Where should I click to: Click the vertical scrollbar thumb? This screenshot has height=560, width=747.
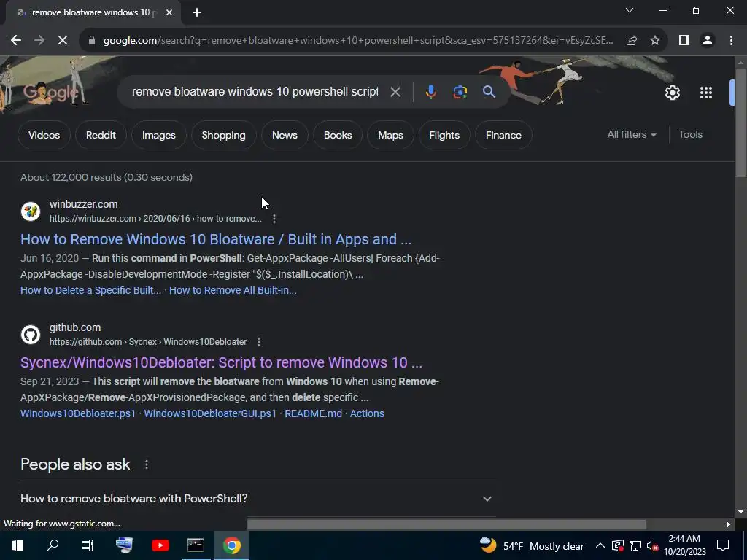click(741, 122)
